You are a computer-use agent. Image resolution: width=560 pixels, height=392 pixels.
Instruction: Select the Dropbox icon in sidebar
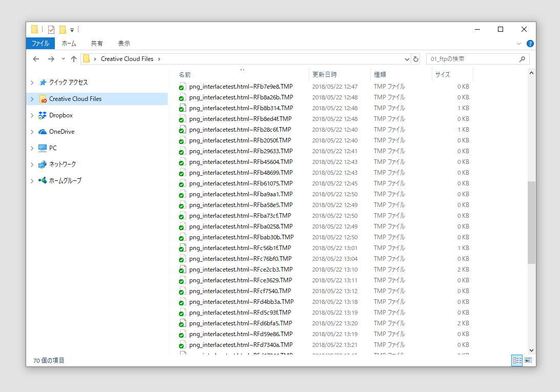[43, 115]
